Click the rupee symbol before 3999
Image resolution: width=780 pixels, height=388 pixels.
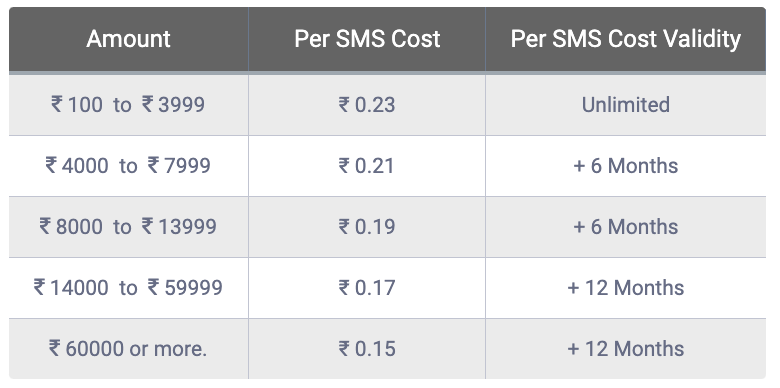147,104
